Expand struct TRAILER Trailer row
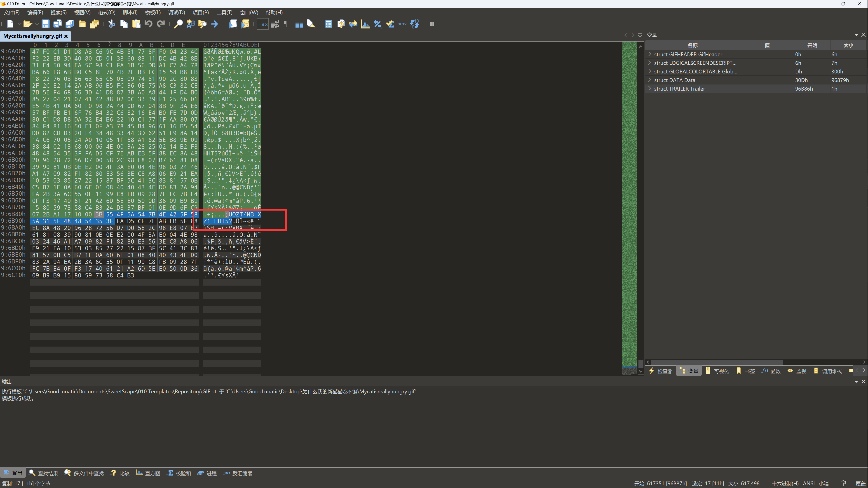Viewport: 868px width, 488px height. click(649, 89)
